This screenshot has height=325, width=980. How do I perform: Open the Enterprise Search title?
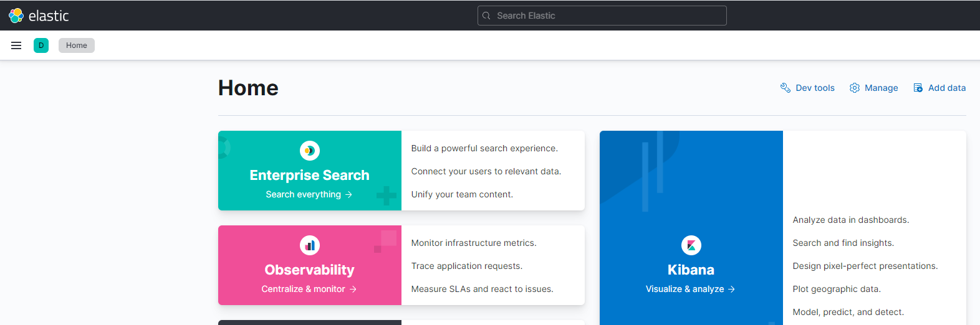coord(310,176)
